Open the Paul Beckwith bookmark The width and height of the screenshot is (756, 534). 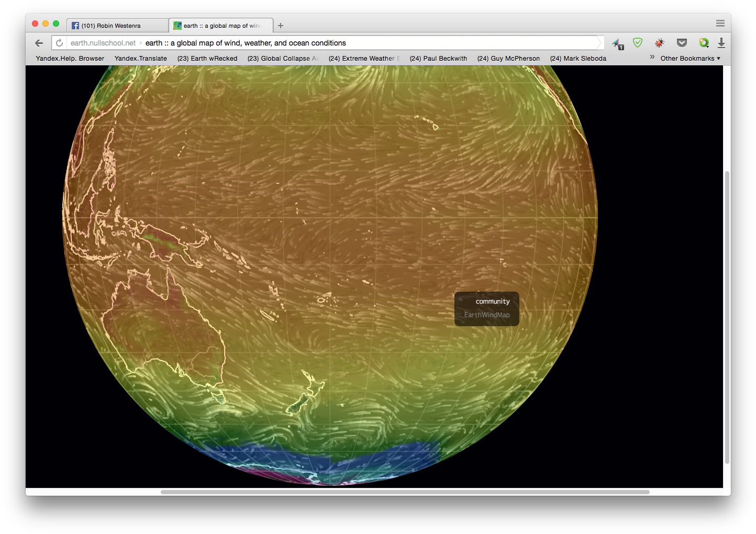438,58
